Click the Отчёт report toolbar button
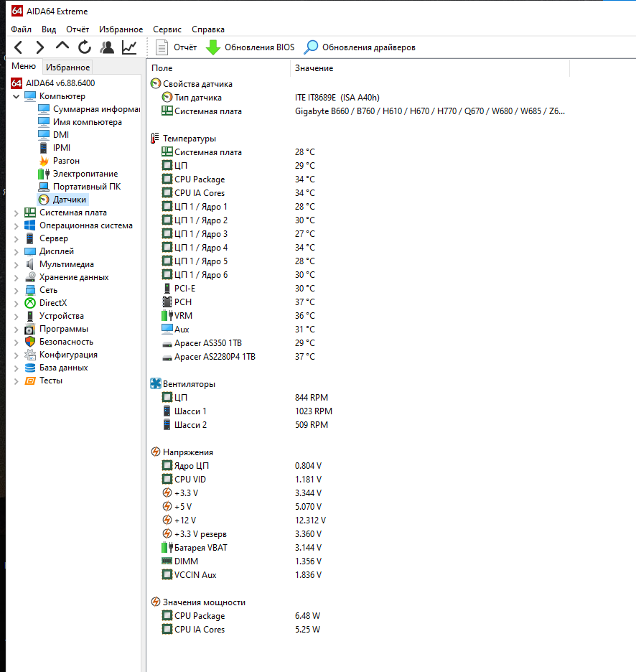 tap(176, 47)
